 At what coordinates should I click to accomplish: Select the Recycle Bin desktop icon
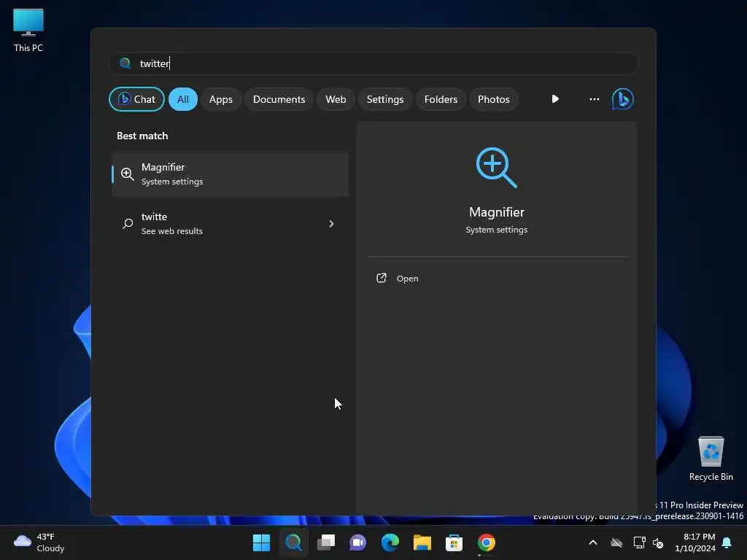point(711,459)
